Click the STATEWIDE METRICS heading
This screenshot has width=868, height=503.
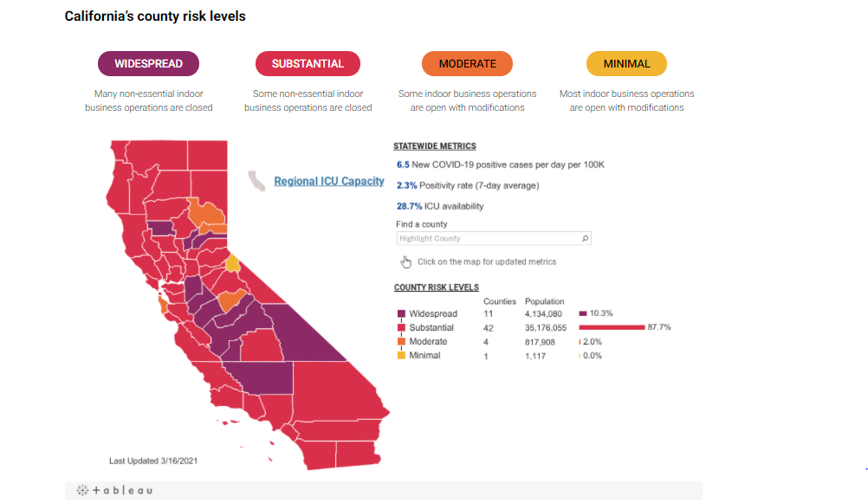coord(435,146)
